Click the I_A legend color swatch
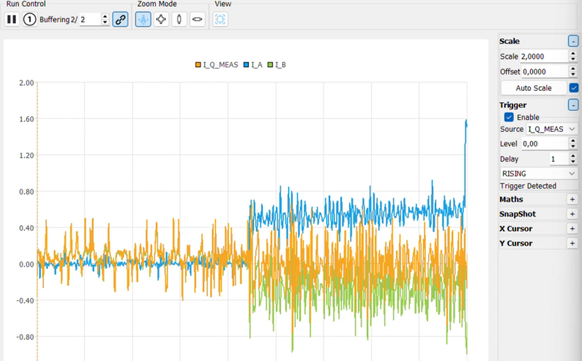 [246, 65]
